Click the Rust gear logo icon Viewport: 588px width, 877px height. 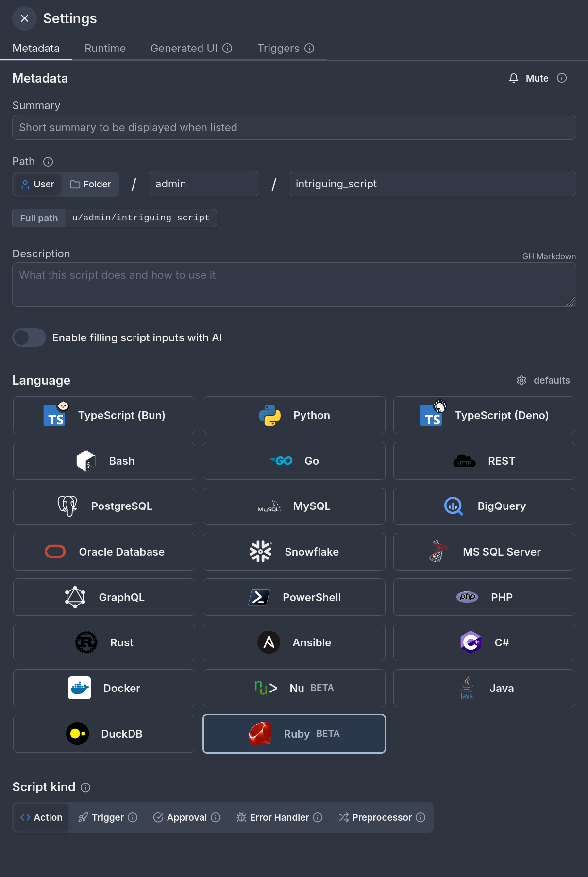click(86, 642)
